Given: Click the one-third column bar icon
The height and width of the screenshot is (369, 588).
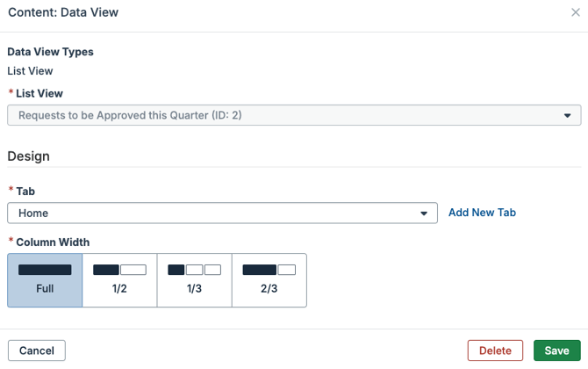Looking at the screenshot, I should tap(194, 270).
